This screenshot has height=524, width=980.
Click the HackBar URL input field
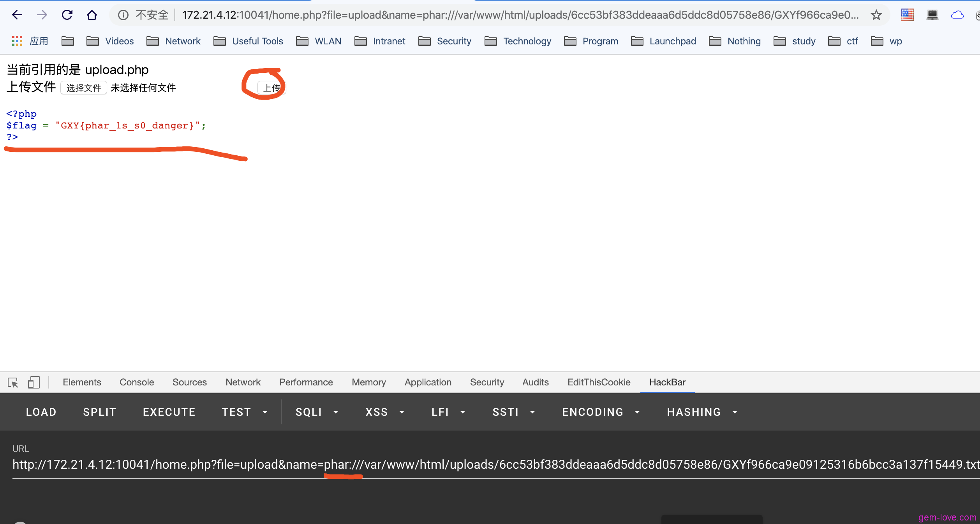coord(495,464)
